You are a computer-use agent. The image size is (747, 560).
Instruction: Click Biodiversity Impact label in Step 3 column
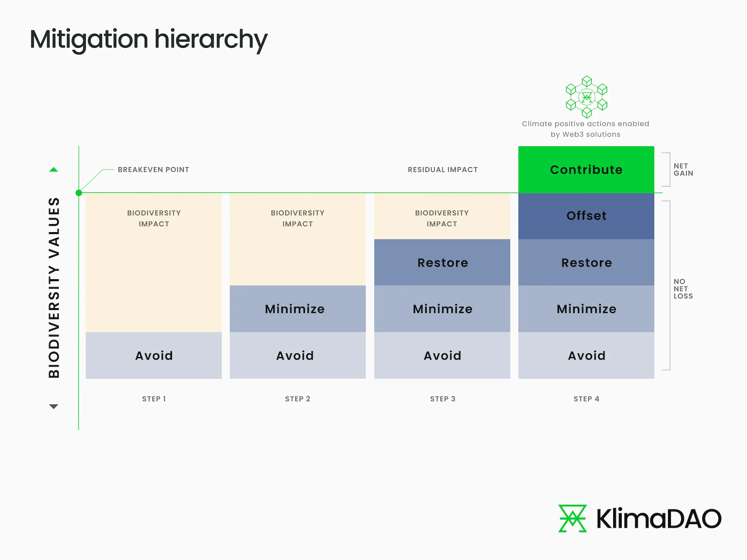click(442, 218)
